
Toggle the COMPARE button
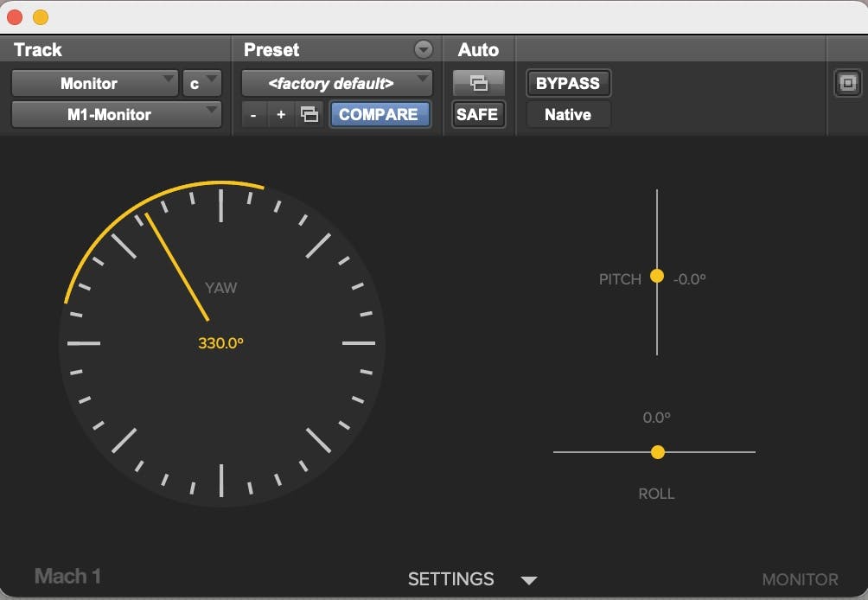tap(380, 113)
